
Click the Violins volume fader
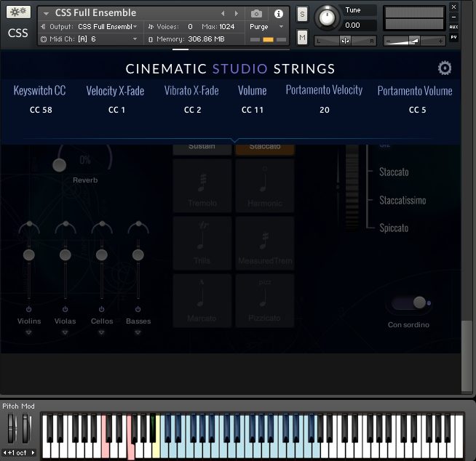[29, 254]
